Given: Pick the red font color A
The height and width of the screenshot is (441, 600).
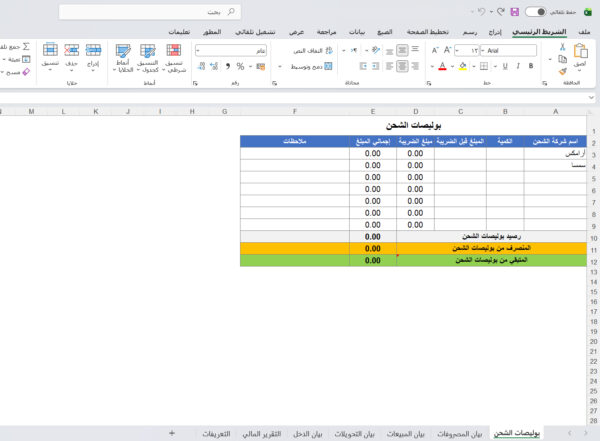Looking at the screenshot, I should coord(442,66).
